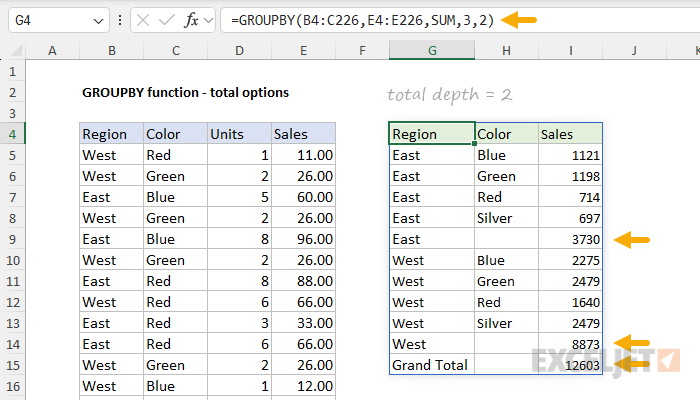Click West subtotal 8873
Viewport: 700px width, 400px height.
(571, 344)
